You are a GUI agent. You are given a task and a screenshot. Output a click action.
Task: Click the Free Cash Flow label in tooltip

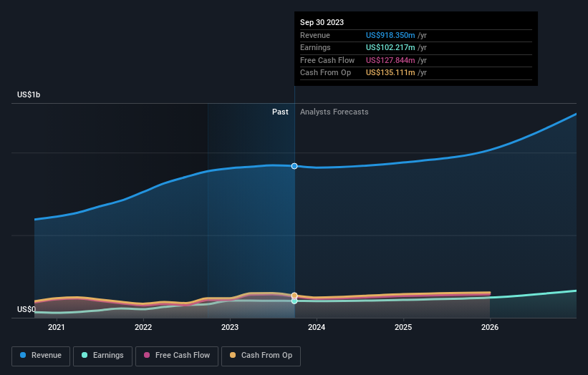click(x=327, y=60)
